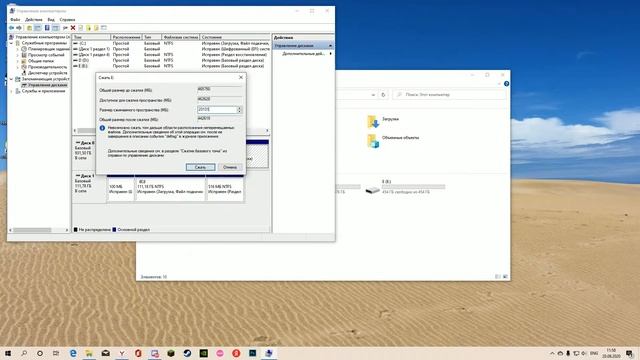
Task: Increase shrink size with spinner up arrow
Action: click(x=240, y=108)
